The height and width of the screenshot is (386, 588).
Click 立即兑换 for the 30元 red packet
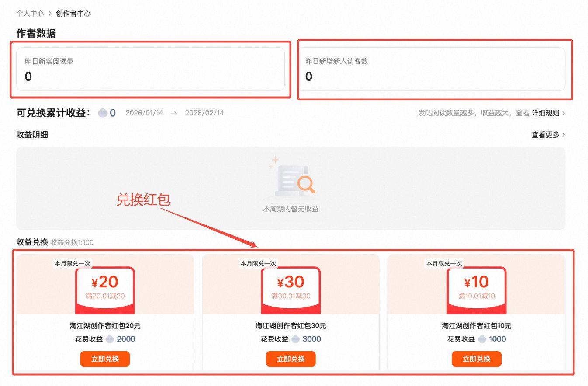tap(291, 359)
